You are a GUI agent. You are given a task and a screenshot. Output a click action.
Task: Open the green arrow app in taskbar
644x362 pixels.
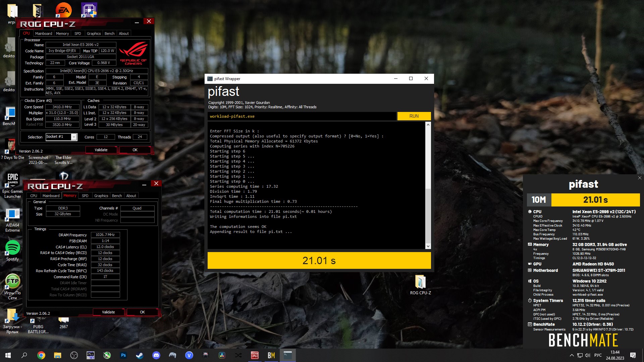pos(107,355)
